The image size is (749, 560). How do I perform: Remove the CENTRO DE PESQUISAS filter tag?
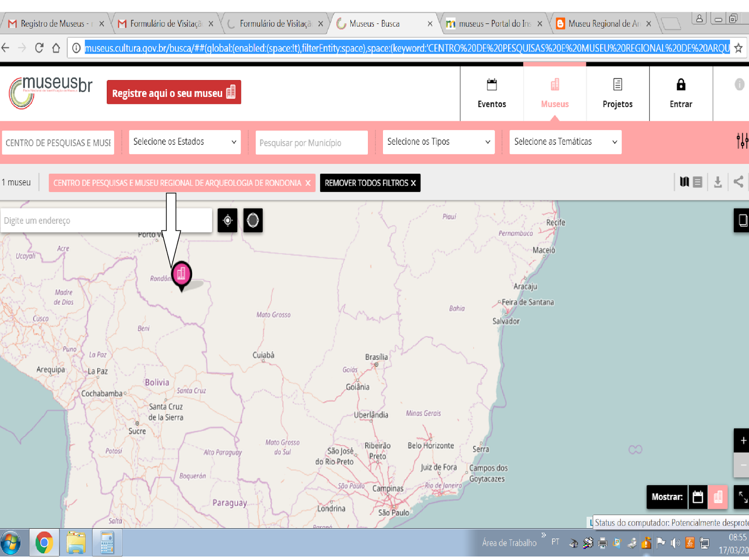[308, 183]
